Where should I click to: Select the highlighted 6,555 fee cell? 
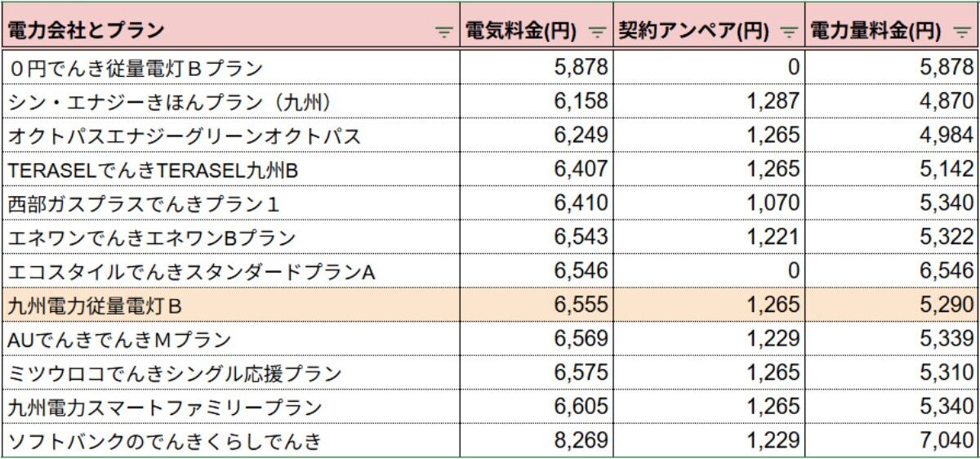click(x=536, y=305)
